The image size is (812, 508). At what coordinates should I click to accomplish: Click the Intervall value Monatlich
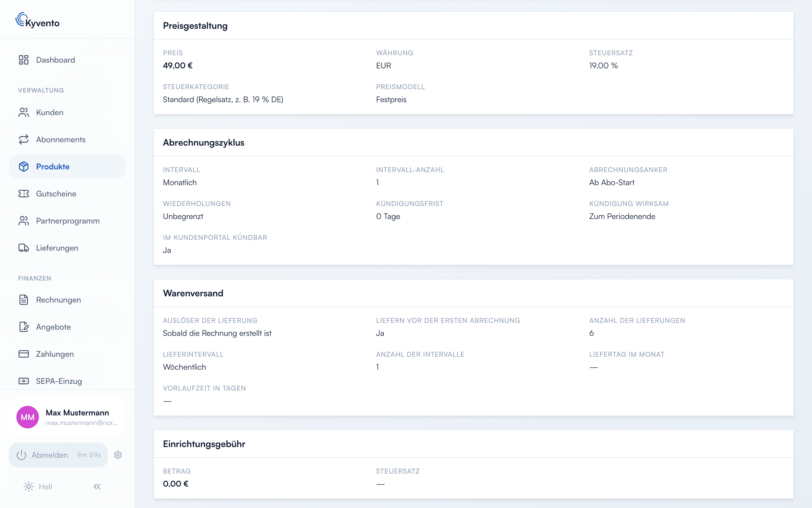pyautogui.click(x=180, y=182)
